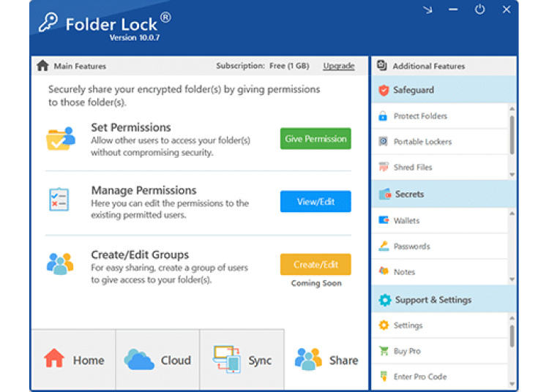Click the Enter Pro Code icon
This screenshot has height=392, width=549.
383,377
